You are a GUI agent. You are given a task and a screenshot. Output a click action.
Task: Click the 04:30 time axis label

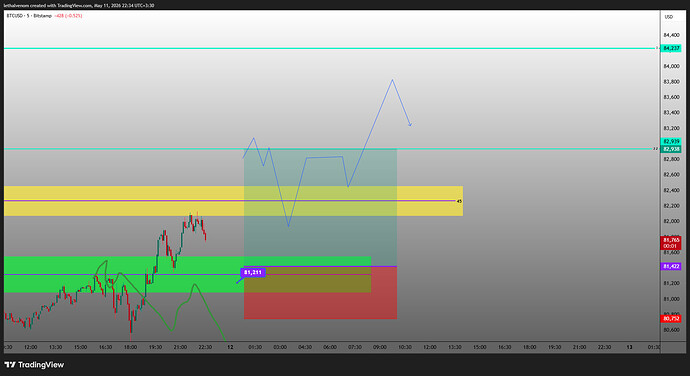point(305,347)
